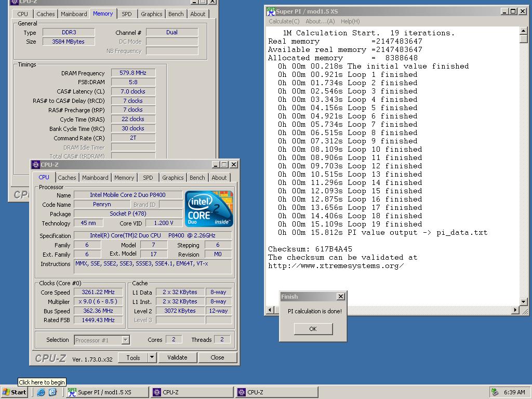Image resolution: width=532 pixels, height=399 pixels.
Task: Click the Loop 19 finished line
Action: click(x=350, y=224)
